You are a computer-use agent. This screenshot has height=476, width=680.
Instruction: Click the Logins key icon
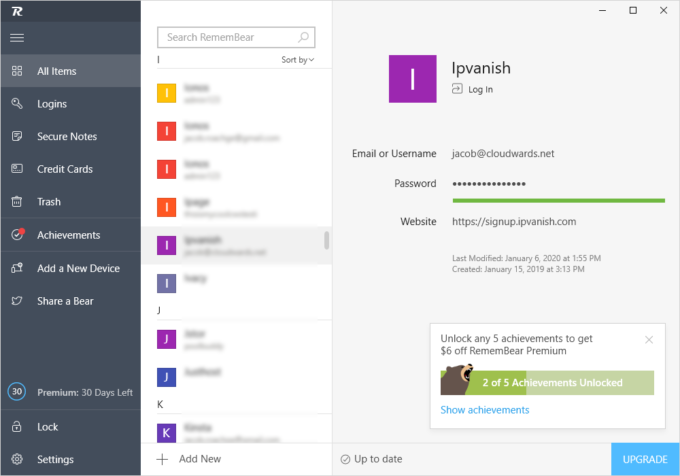(x=17, y=103)
